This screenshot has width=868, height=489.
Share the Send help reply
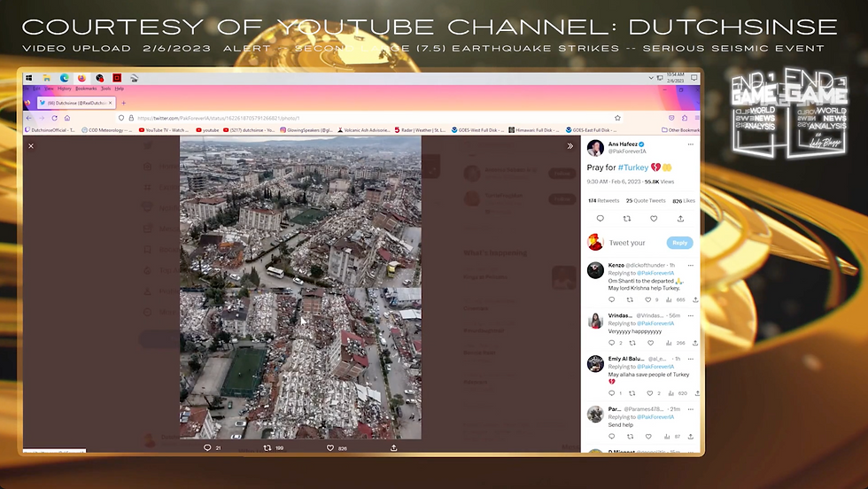tap(690, 437)
